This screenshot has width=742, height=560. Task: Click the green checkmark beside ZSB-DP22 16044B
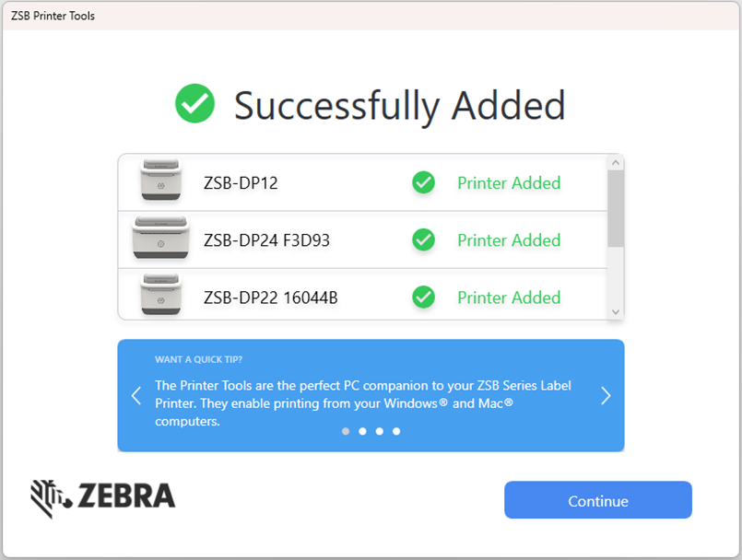(423, 297)
